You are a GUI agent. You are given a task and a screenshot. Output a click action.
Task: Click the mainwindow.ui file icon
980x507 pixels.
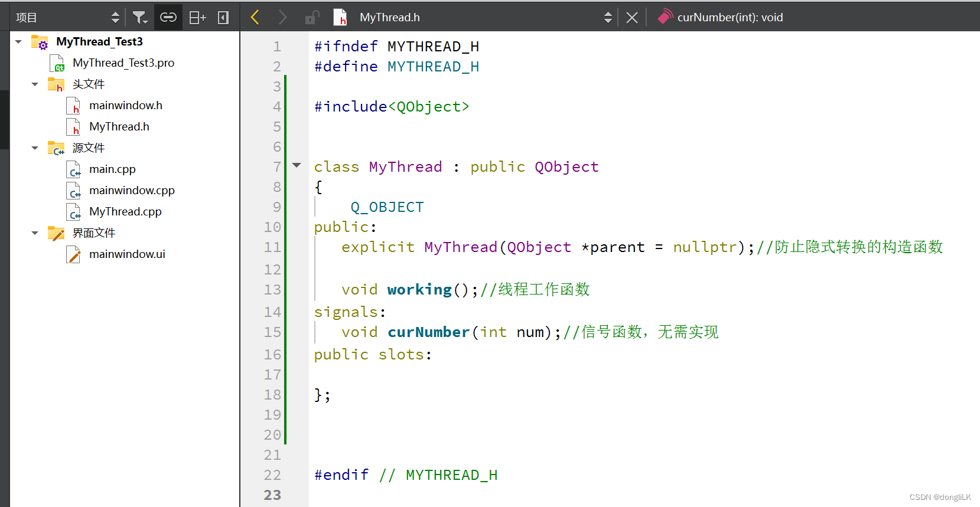click(73, 254)
